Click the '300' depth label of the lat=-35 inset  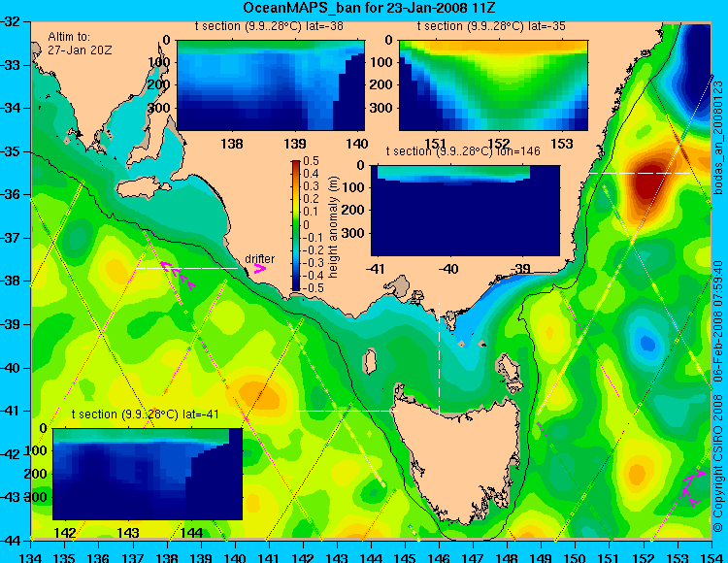[382, 108]
